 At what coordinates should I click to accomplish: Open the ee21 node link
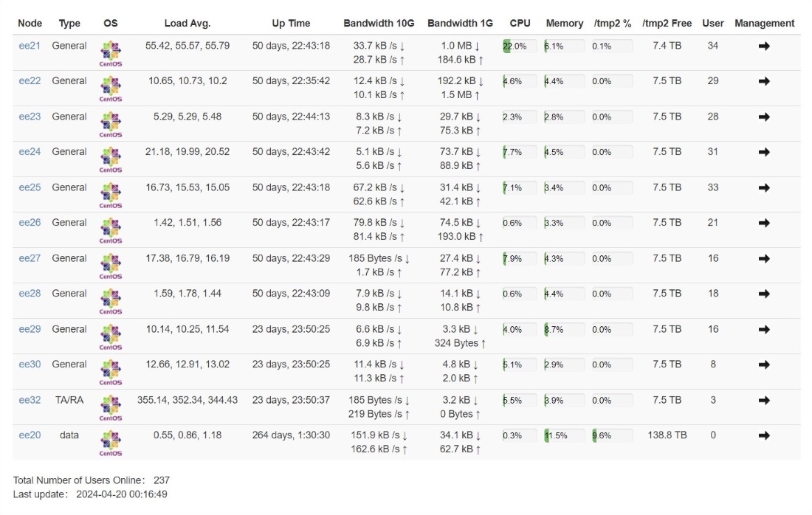point(30,46)
